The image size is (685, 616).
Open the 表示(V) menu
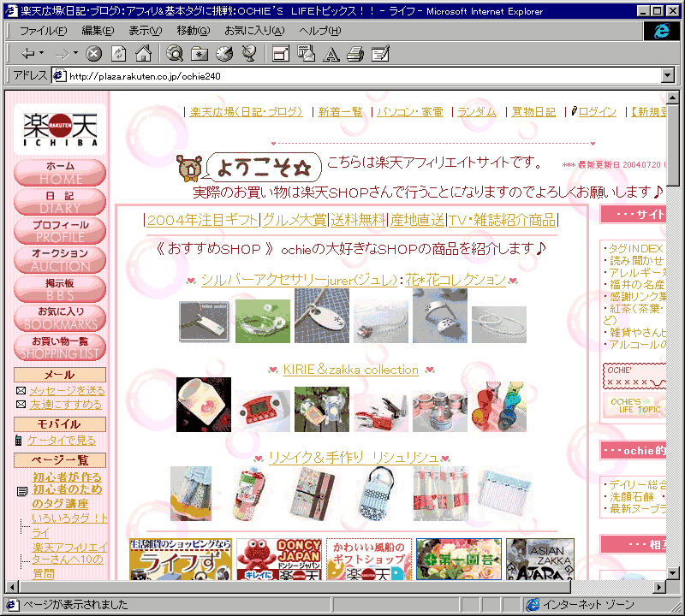[145, 31]
